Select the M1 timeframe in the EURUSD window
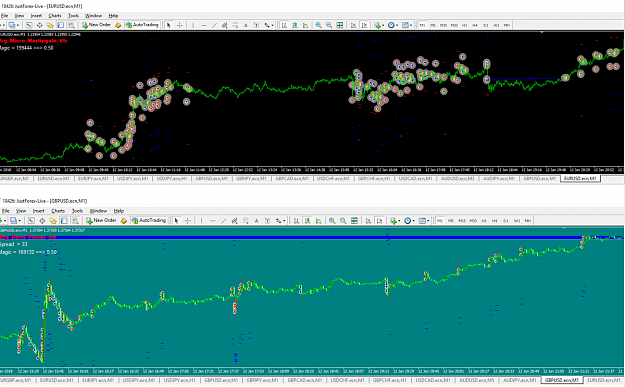The image size is (625, 387). coord(422,25)
